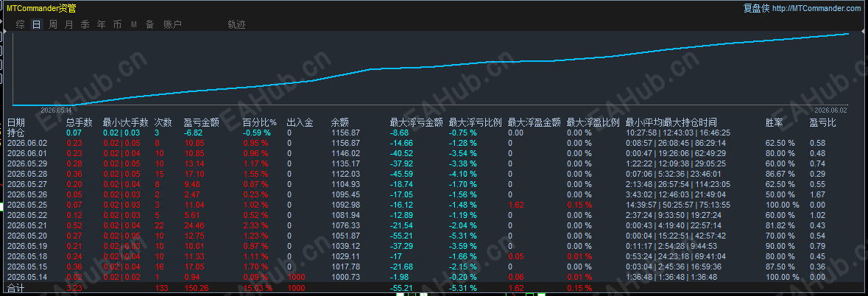Click the open position loss -6.82
The height and width of the screenshot is (296, 868).
click(x=193, y=133)
